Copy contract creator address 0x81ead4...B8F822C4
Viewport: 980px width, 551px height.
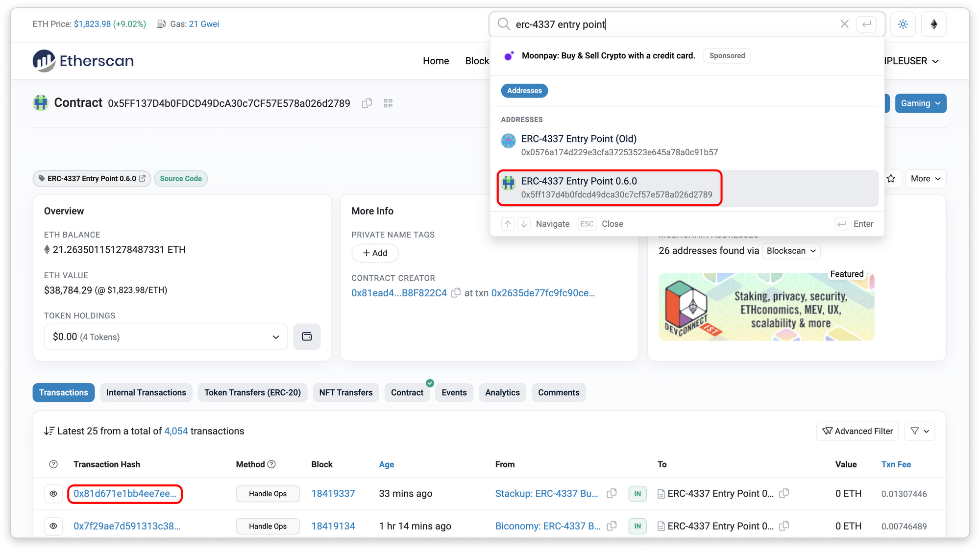(x=456, y=293)
